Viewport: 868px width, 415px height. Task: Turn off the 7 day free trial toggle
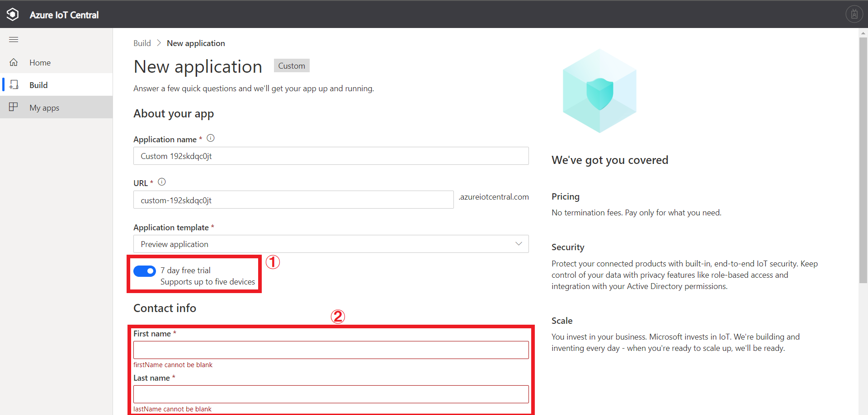(x=145, y=271)
